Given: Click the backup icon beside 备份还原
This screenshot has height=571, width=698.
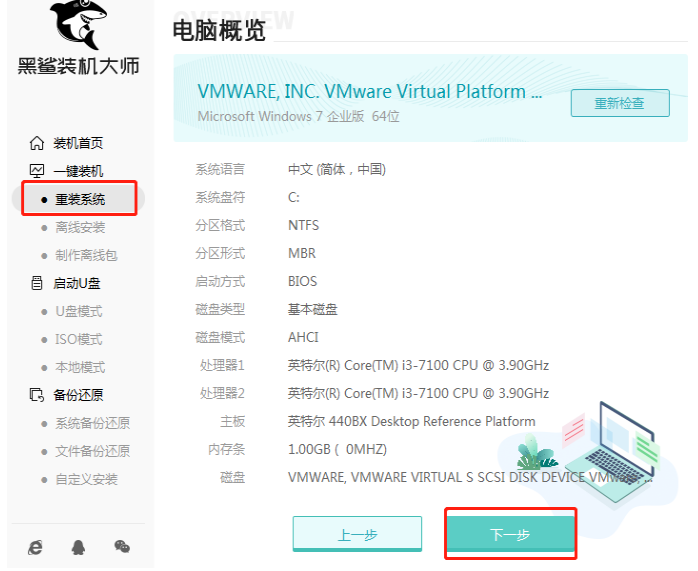Looking at the screenshot, I should [x=37, y=395].
